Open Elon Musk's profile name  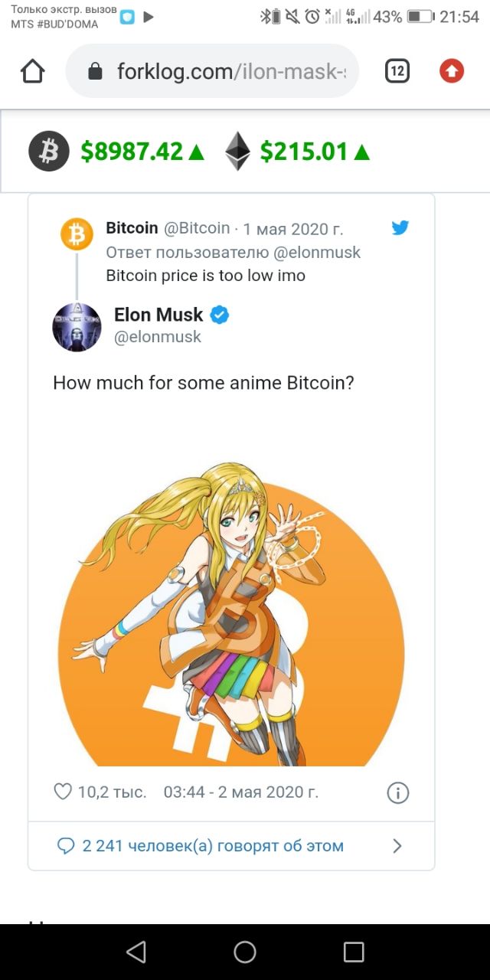[x=158, y=315]
